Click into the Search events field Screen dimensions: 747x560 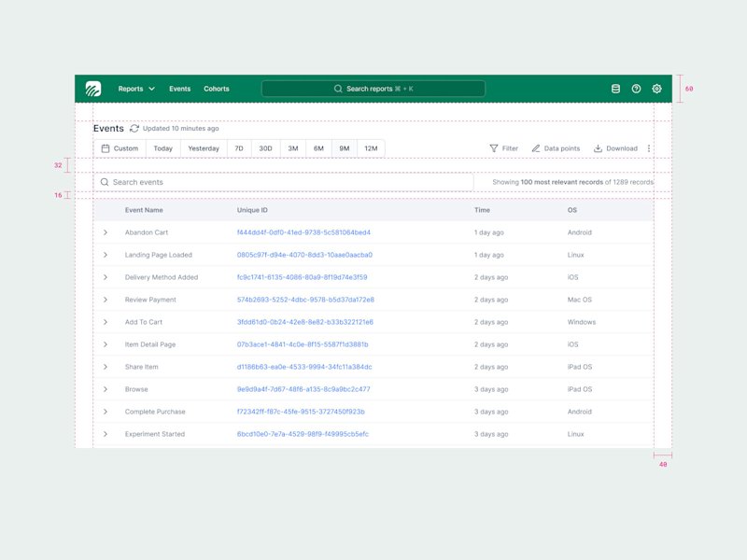point(284,182)
